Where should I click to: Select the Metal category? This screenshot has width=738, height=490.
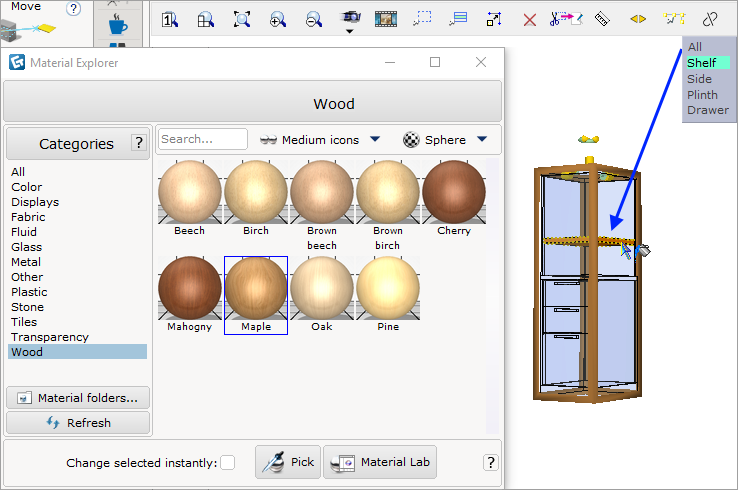(x=26, y=262)
